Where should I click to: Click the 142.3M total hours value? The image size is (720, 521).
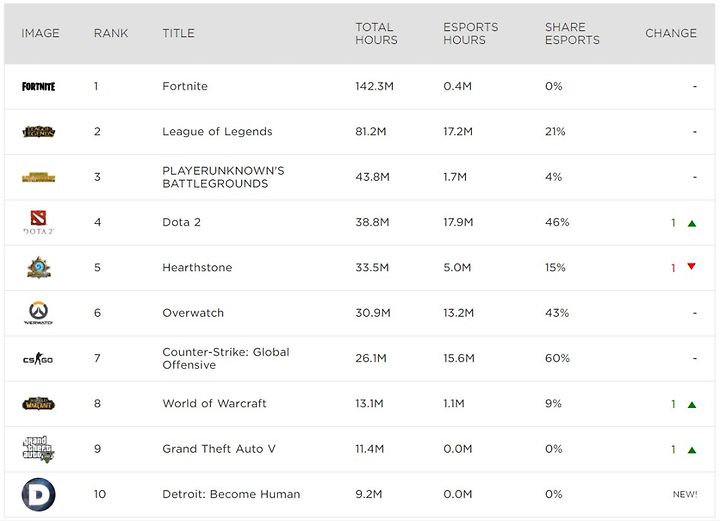374,86
